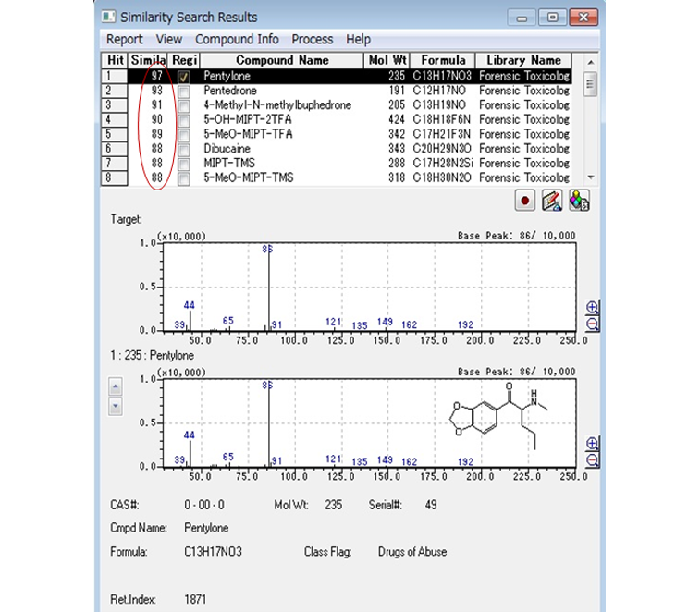Click the red record dot icon button

pos(526,200)
